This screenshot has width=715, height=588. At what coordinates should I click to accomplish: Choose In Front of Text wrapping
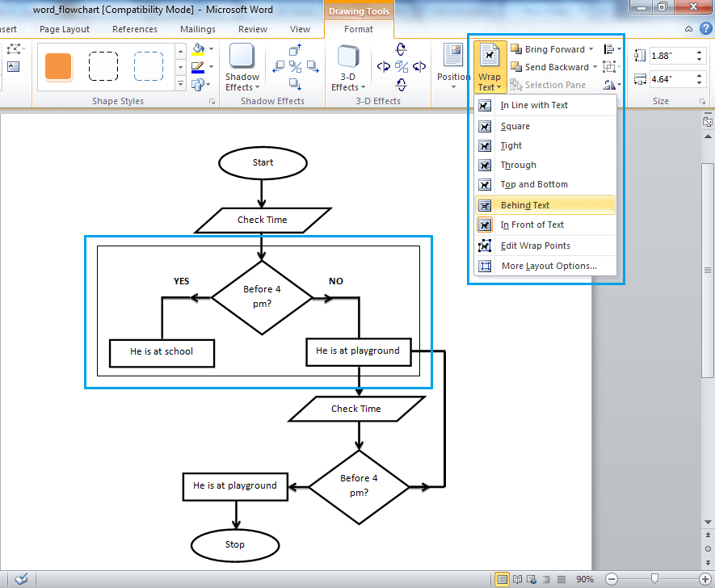534,225
